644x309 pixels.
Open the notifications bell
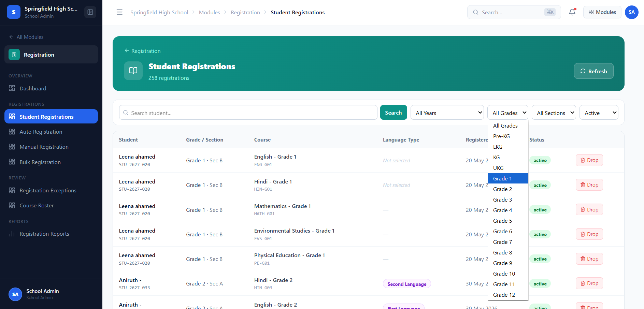pyautogui.click(x=572, y=12)
